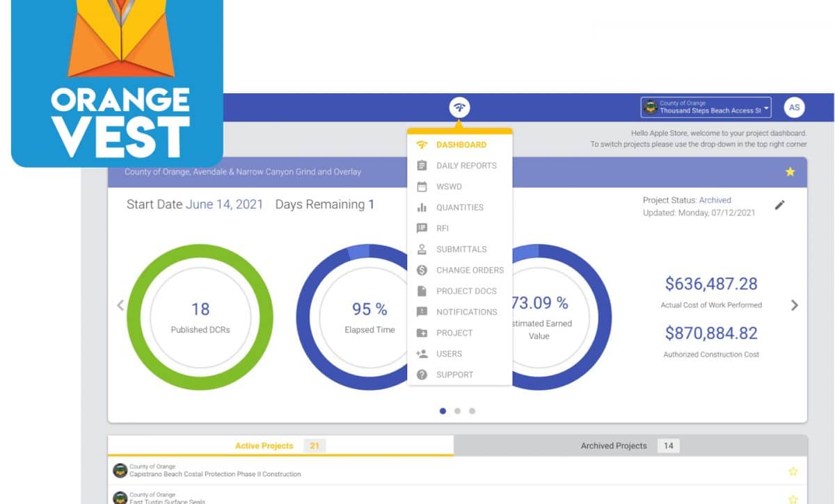This screenshot has height=504, width=835.
Task: Open the Thousand Steps Beach Access project dropdown
Action: (x=706, y=107)
